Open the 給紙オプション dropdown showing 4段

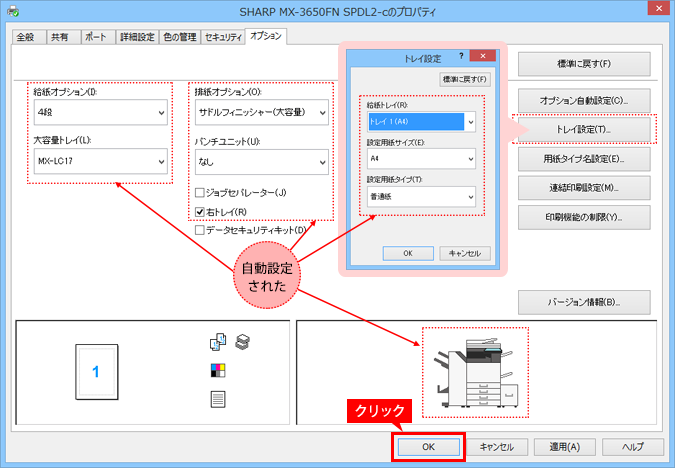pyautogui.click(x=101, y=112)
